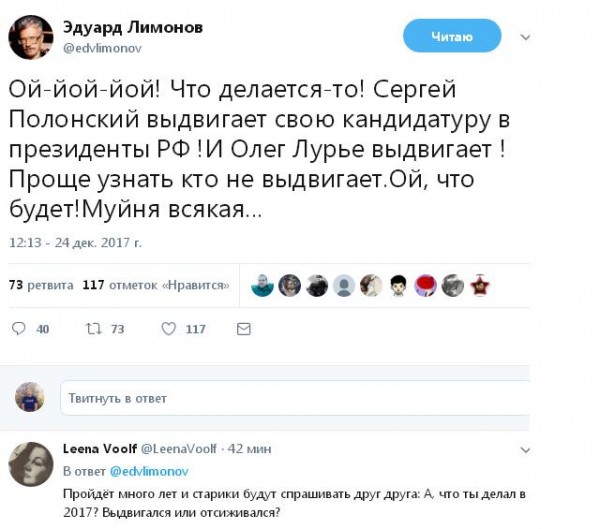Click the reply speech bubble icon
The width and height of the screenshot is (600, 529).
pos(18,329)
